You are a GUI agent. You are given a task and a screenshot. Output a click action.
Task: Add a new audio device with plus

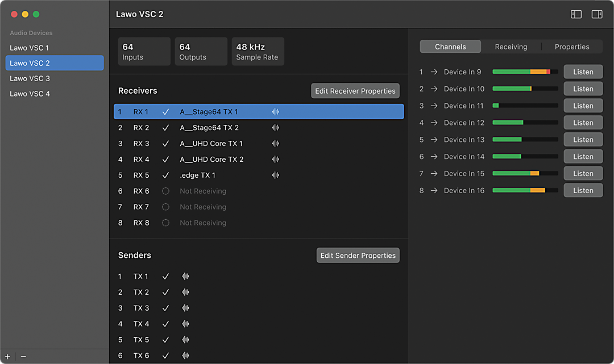click(7, 357)
